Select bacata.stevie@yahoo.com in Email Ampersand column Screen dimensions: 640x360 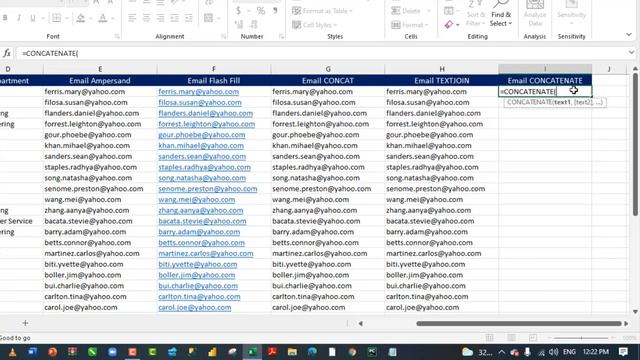click(100, 221)
